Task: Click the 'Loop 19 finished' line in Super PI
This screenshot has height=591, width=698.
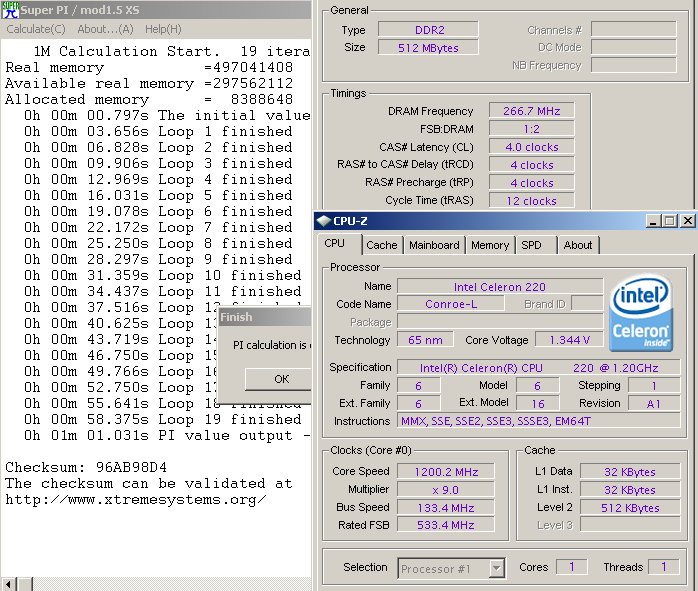Action: pos(162,419)
